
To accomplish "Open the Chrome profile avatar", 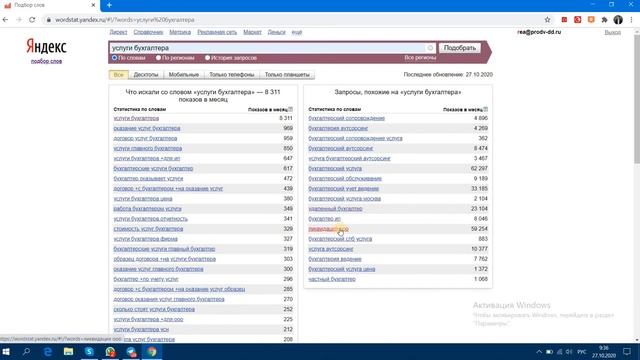I will click(618, 20).
